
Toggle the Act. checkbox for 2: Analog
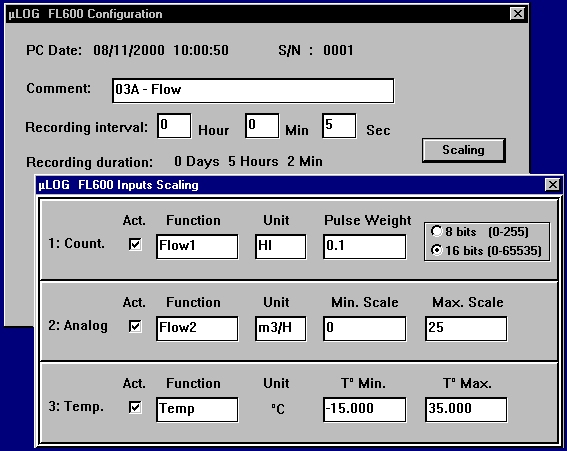point(135,327)
